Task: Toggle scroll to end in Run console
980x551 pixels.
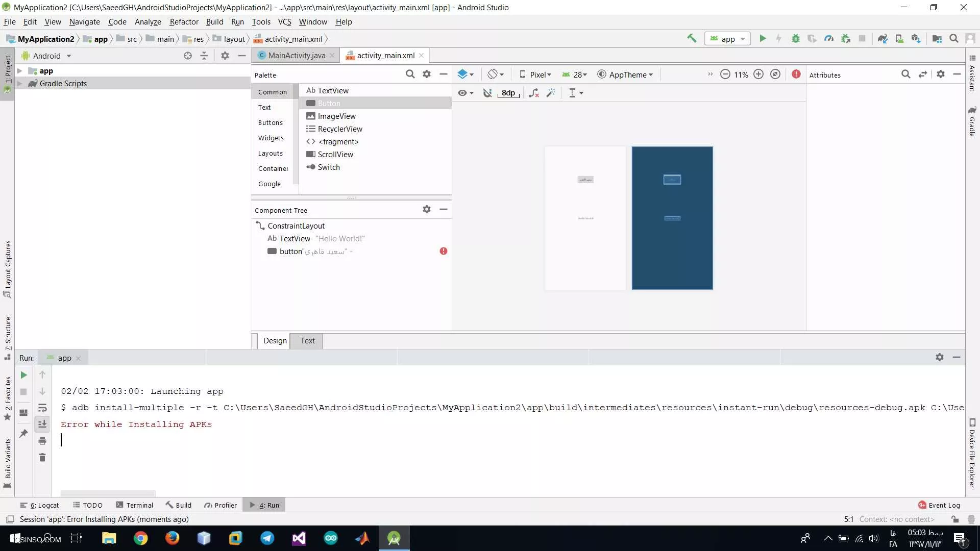Action: tap(42, 424)
